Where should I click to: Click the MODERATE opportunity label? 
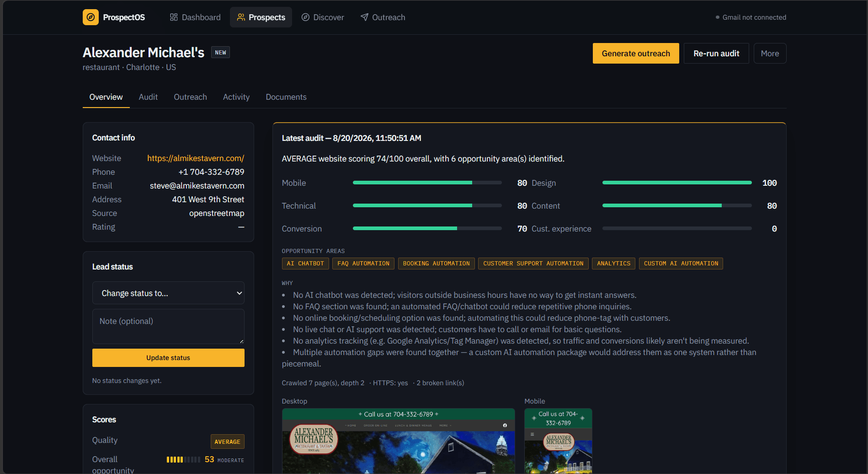click(x=231, y=460)
